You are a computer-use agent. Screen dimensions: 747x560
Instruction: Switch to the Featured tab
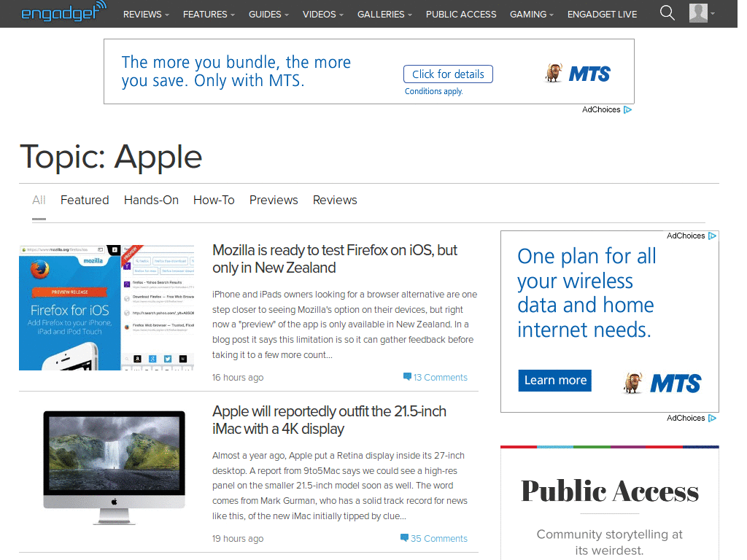point(85,200)
